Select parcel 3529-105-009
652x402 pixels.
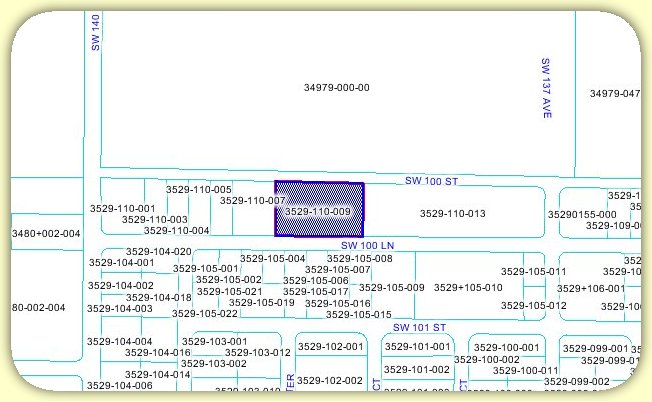click(x=391, y=288)
